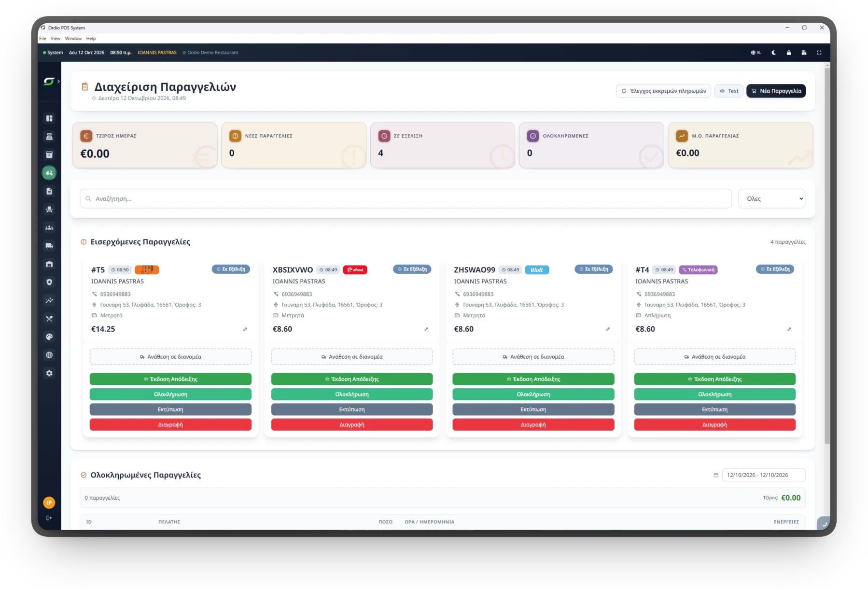This screenshot has height=589, width=868.
Task: Open the settings gear sidebar icon
Action: 49,373
